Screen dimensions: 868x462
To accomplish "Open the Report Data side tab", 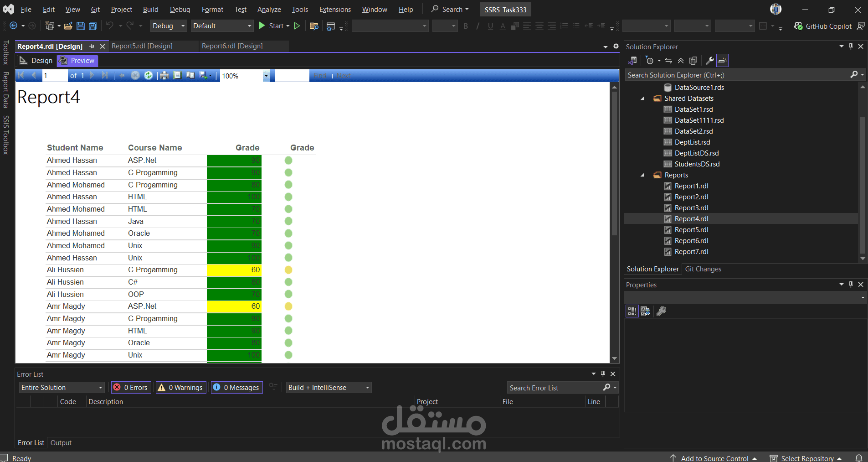I will tap(6, 90).
